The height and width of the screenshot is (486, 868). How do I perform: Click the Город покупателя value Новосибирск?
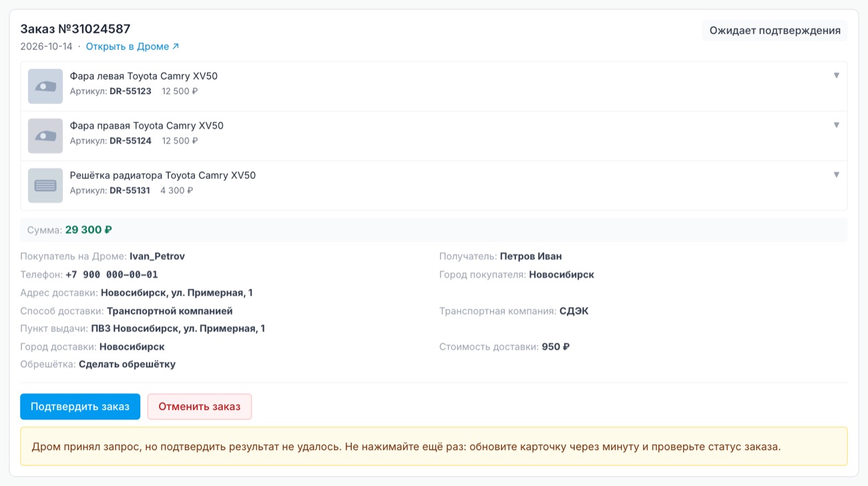click(562, 274)
